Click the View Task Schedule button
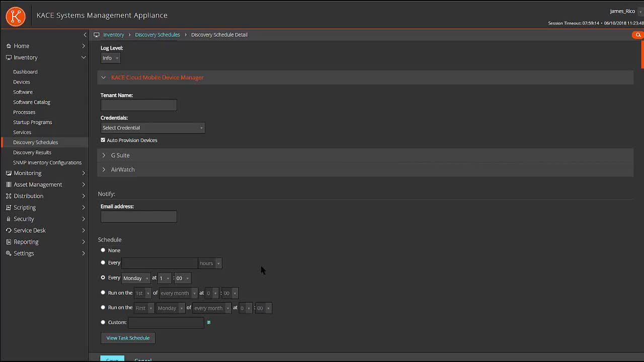 [128, 338]
